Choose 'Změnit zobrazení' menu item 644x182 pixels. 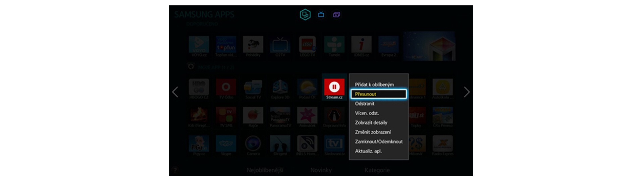(x=373, y=132)
